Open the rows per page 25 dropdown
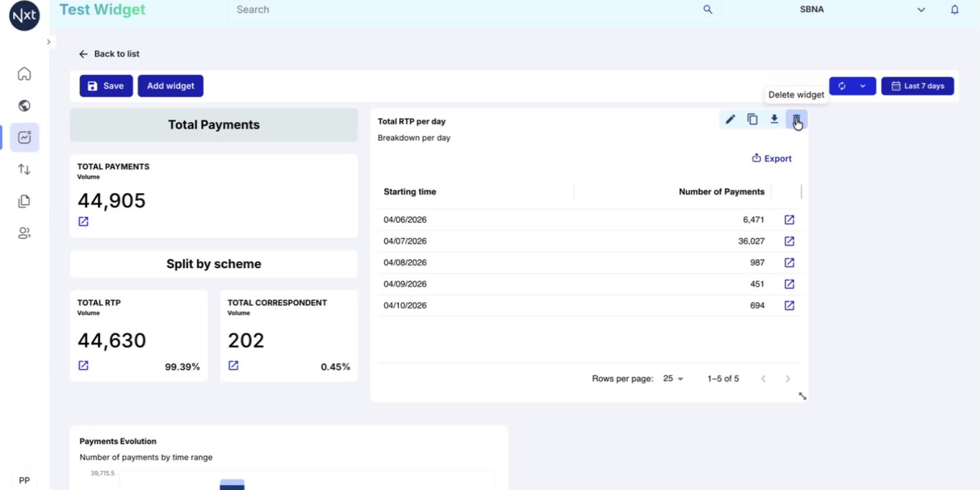 click(673, 379)
